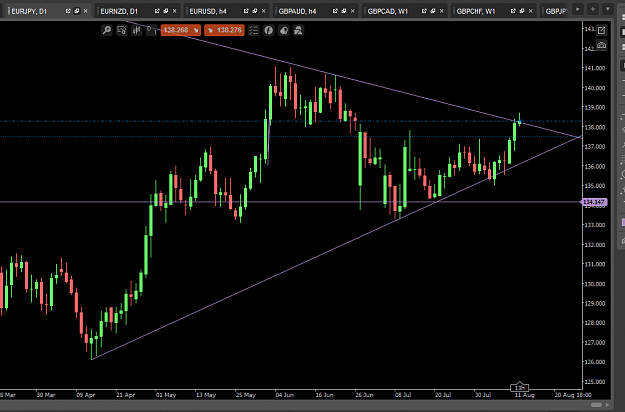
Task: Open the chart tabs list dropdown arrow
Action: [x=607, y=9]
